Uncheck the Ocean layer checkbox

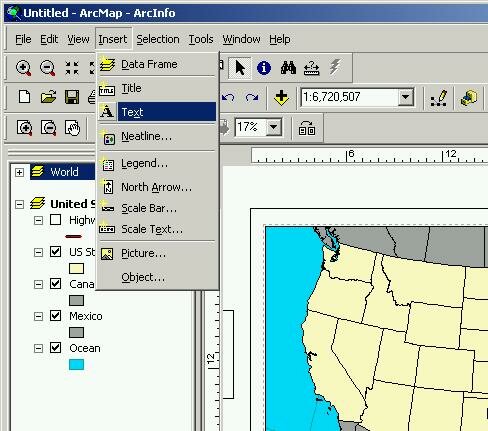point(55,348)
